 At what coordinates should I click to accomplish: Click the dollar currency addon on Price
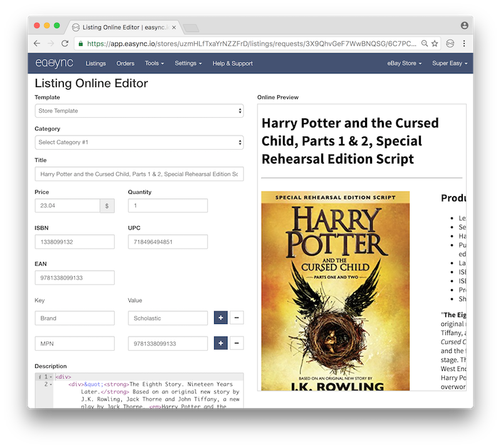[x=107, y=206]
